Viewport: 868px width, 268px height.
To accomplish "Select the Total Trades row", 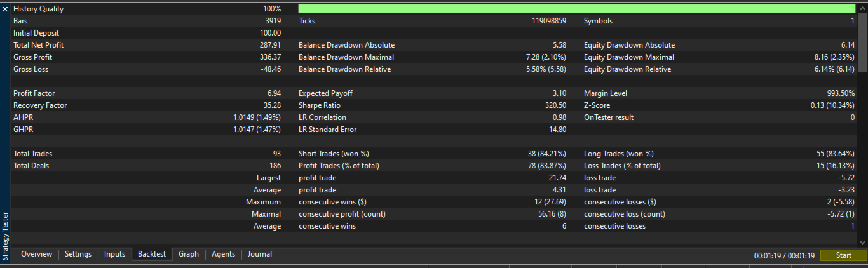I will click(147, 154).
